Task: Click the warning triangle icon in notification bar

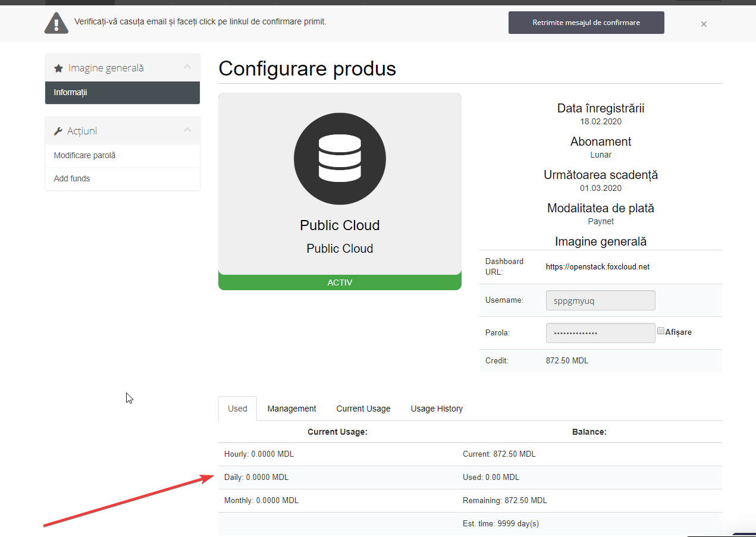Action: pyautogui.click(x=56, y=23)
